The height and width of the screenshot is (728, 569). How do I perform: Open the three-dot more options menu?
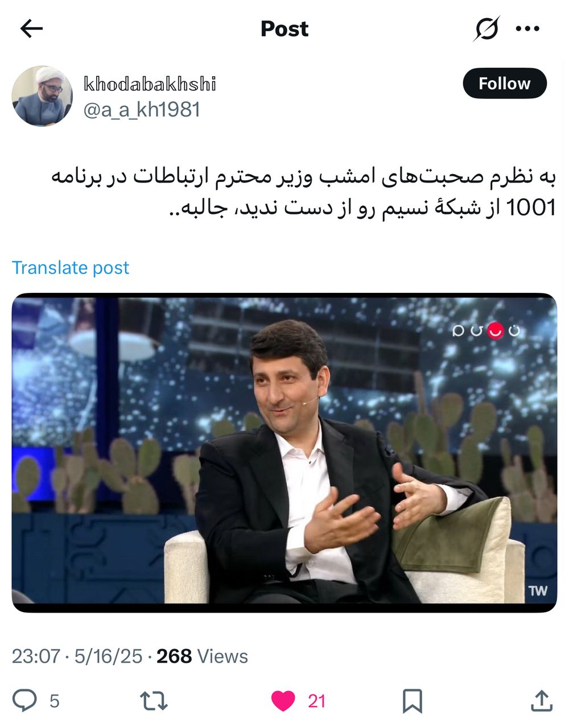527,28
